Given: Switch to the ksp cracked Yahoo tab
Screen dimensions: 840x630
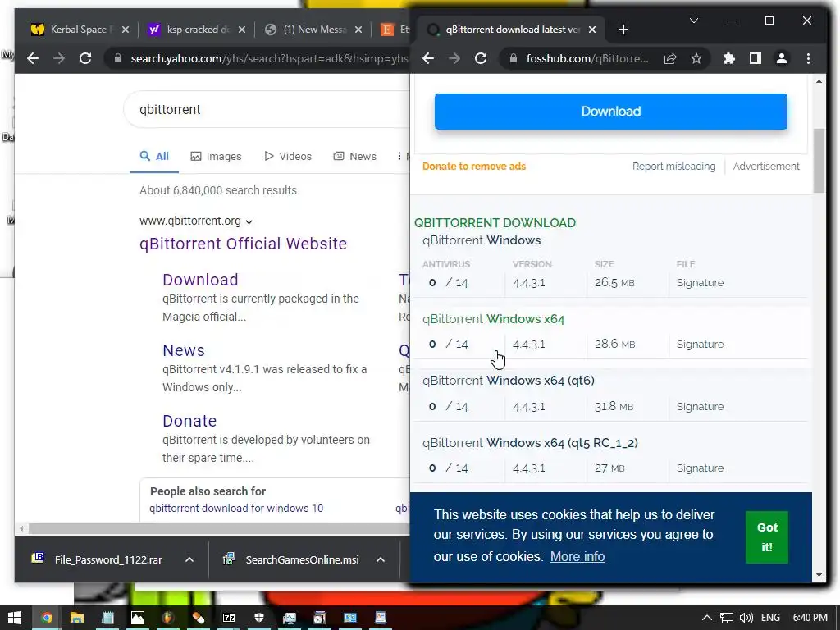Looking at the screenshot, I should pos(196,30).
